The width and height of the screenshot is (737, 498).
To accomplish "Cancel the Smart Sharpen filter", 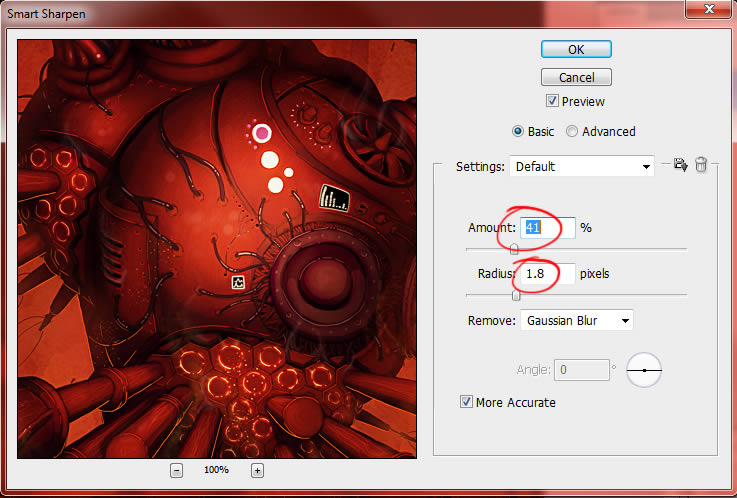I will coord(576,77).
